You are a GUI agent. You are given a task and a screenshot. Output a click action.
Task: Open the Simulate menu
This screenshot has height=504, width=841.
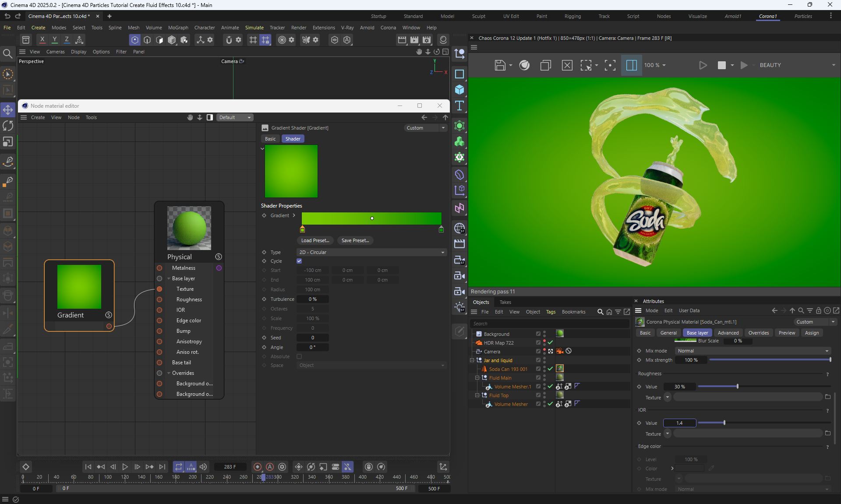coord(254,28)
